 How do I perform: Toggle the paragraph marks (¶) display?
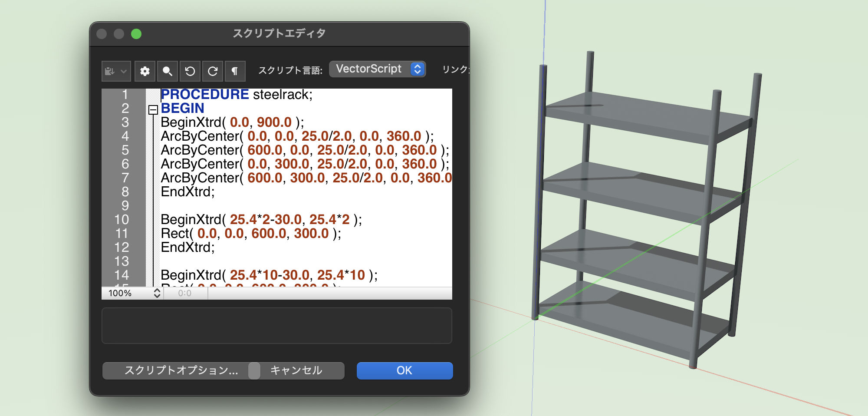click(x=235, y=71)
